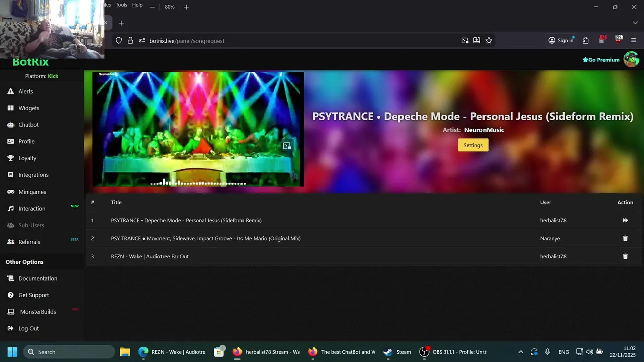Click the shield tracking protection icon
This screenshot has width=644, height=362.
click(x=119, y=40)
